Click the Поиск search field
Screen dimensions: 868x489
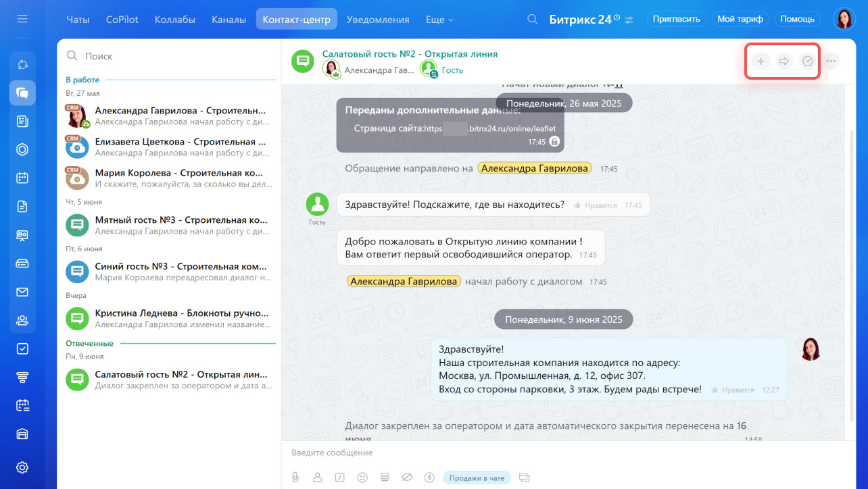coord(169,56)
